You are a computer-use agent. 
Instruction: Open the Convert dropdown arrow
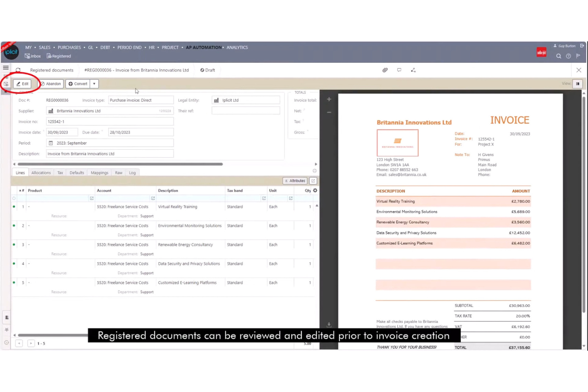pos(94,84)
